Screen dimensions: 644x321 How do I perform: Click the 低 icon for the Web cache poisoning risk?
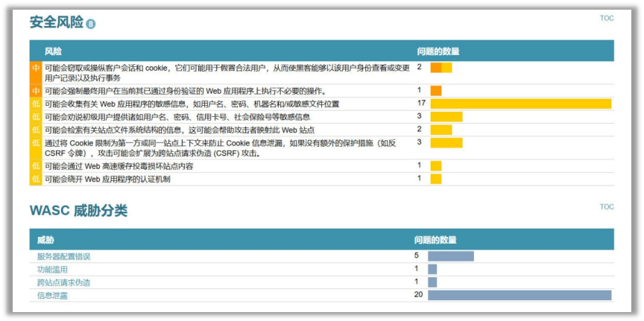36,166
